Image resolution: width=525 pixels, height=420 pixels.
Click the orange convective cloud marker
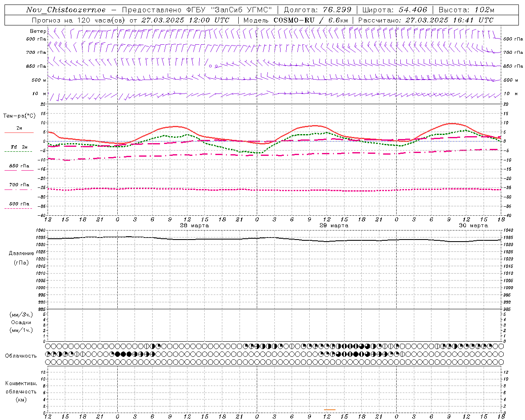pos(329,409)
